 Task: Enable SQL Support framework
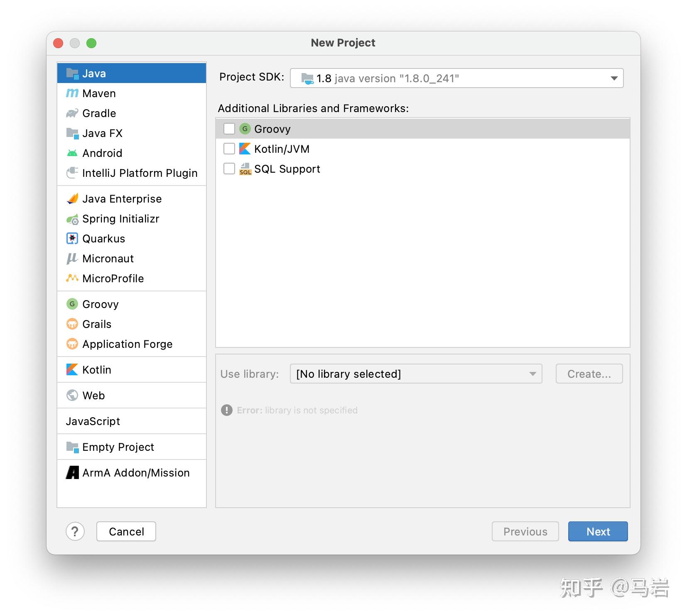(229, 169)
